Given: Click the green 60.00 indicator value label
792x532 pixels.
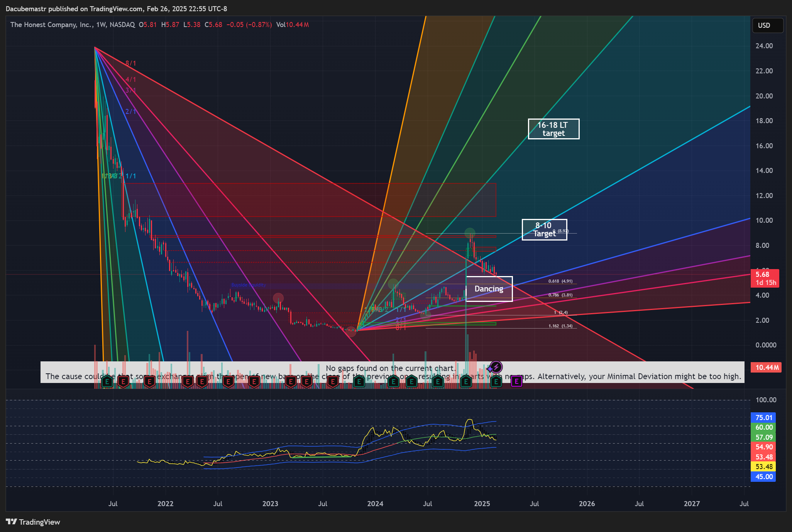Looking at the screenshot, I should [x=764, y=427].
